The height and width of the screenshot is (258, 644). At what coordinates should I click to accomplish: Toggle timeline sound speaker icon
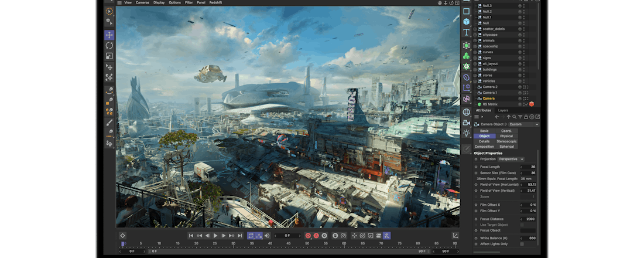coord(267,236)
